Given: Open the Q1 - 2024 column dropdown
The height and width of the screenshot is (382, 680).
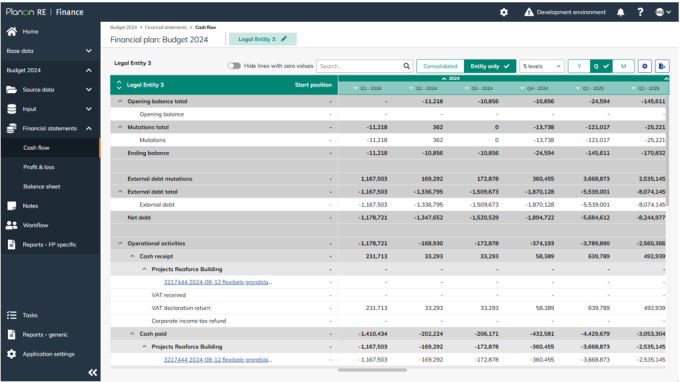Looking at the screenshot, I should click(356, 88).
